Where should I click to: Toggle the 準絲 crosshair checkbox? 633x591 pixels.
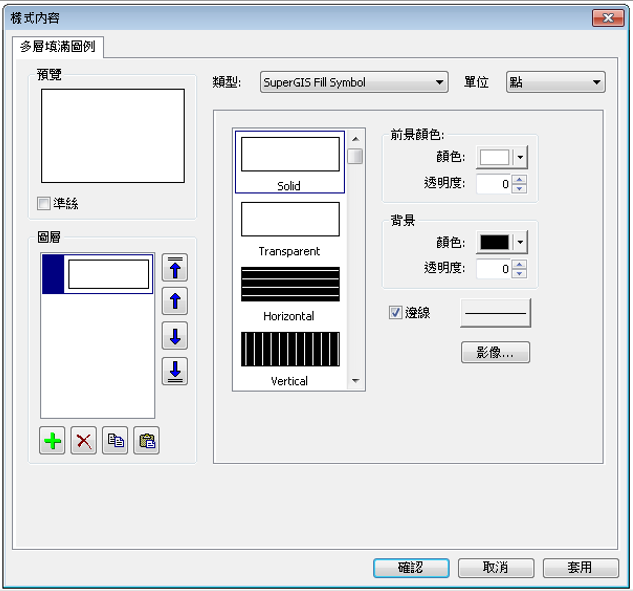point(44,203)
